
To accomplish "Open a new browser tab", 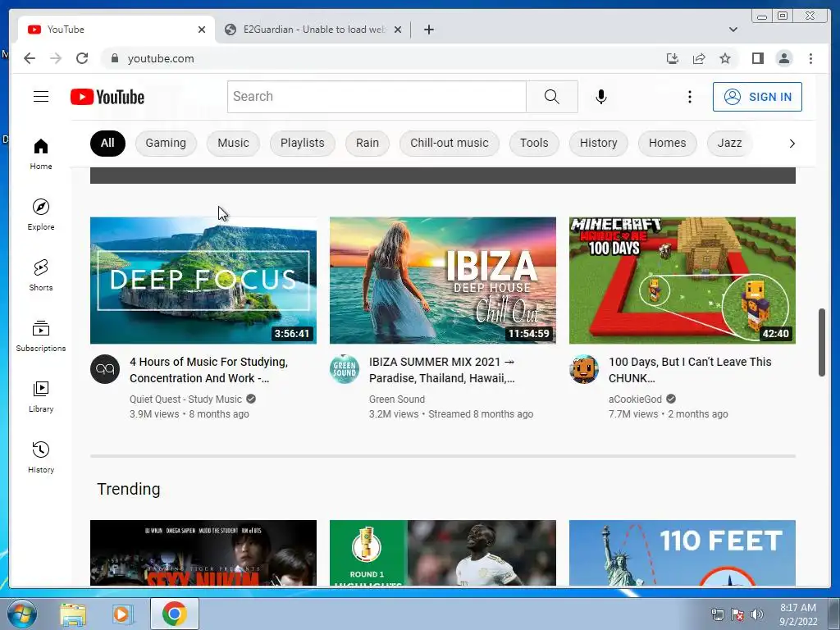I will (428, 30).
